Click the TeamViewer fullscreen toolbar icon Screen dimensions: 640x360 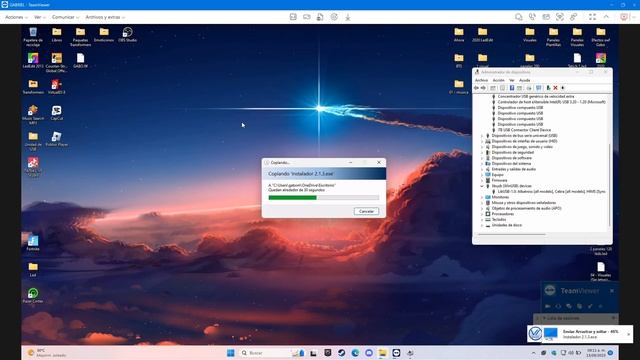(592, 17)
